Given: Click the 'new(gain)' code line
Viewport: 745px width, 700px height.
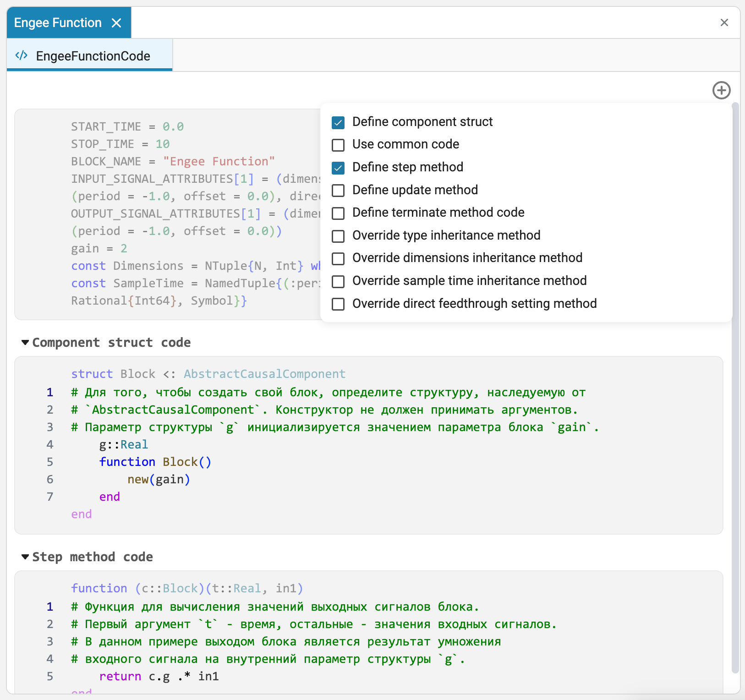Looking at the screenshot, I should pos(159,479).
